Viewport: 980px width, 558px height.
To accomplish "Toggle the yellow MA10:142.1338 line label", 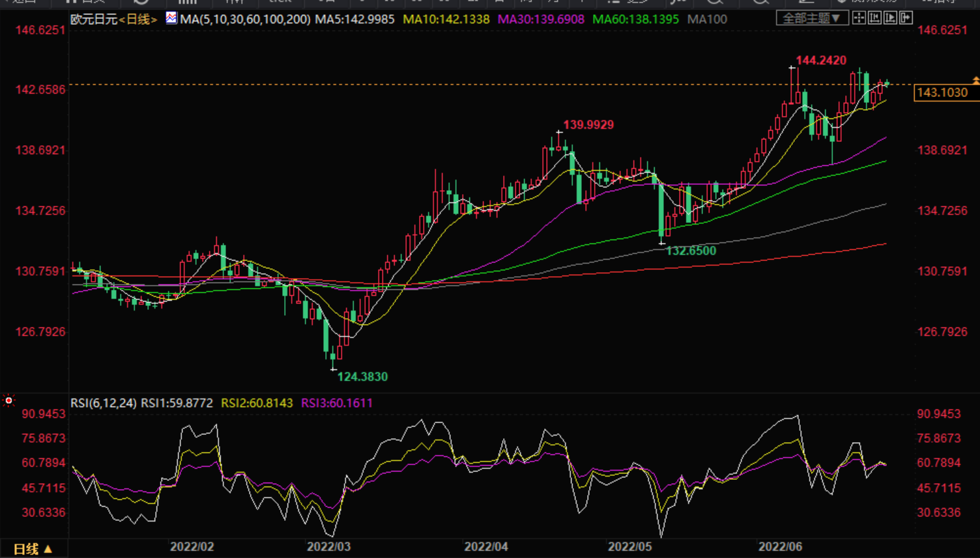I will pos(446,20).
